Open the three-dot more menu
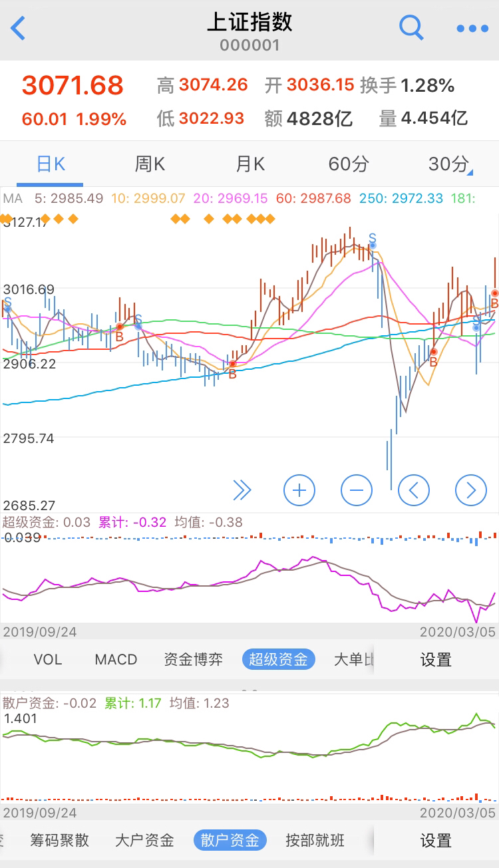This screenshot has height=868, width=499. [x=472, y=29]
